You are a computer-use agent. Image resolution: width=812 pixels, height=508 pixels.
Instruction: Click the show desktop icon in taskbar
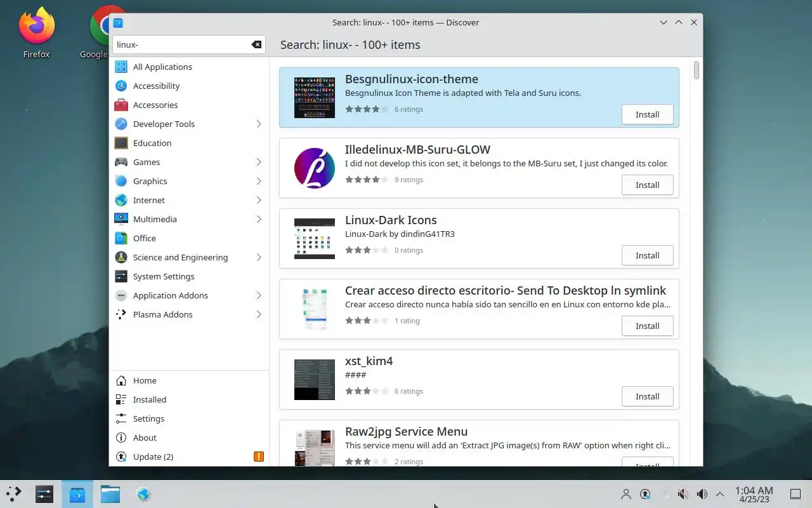point(795,494)
